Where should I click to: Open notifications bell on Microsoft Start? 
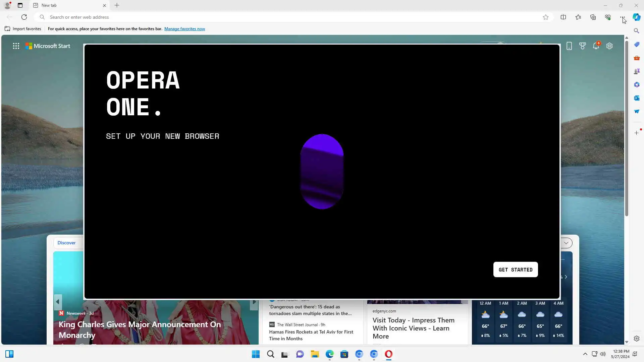[x=596, y=46]
